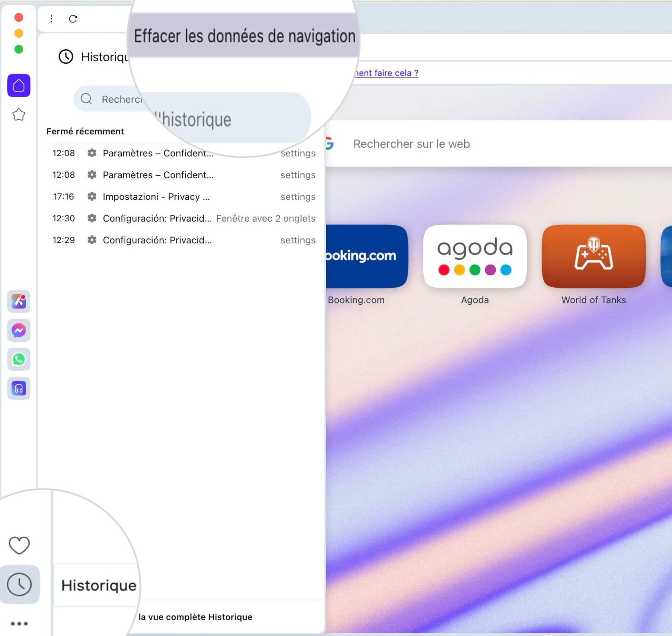This screenshot has width=672, height=636.
Task: Click the magnifier icon in history search
Action: coord(86,98)
